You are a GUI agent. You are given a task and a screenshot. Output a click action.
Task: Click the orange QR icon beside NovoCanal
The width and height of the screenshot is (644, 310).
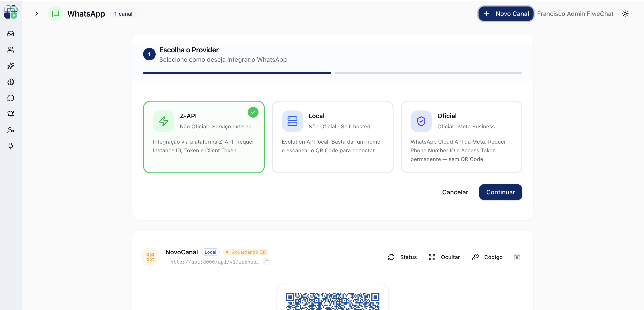pos(150,257)
